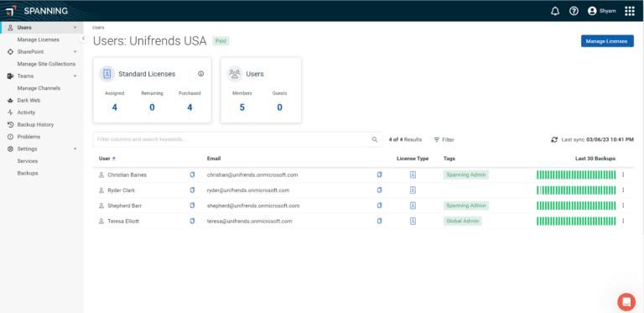
Task: Collapse the Settings section arrow
Action: pyautogui.click(x=75, y=149)
